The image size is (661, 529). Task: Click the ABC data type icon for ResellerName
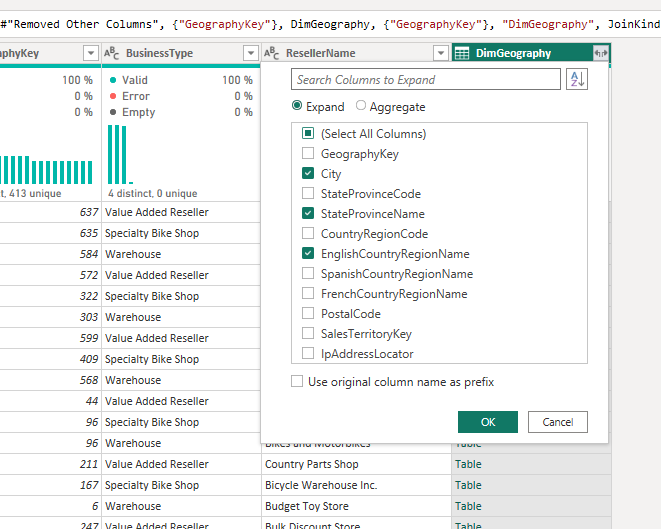tap(271, 53)
